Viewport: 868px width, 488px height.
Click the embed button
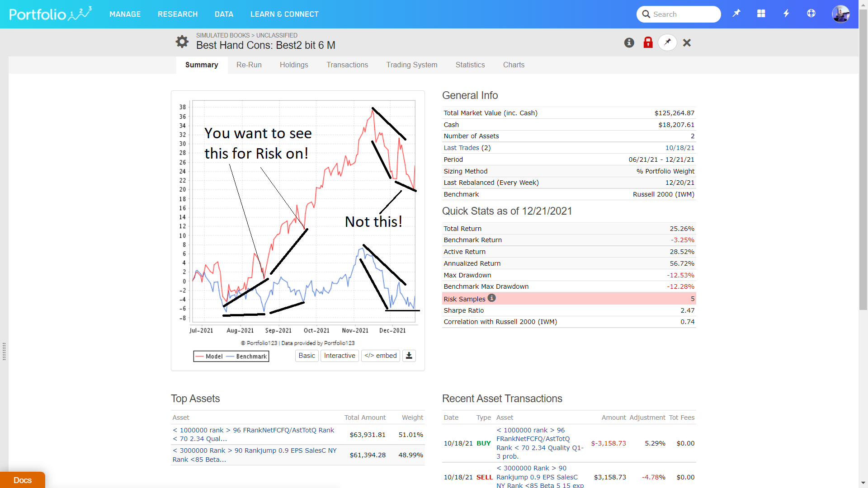click(380, 356)
